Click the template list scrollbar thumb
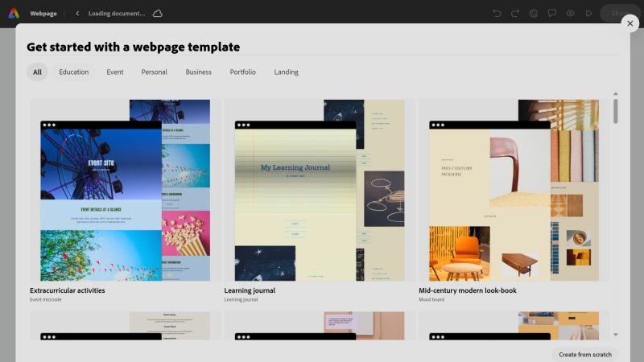The image size is (644, 362). pyautogui.click(x=615, y=111)
